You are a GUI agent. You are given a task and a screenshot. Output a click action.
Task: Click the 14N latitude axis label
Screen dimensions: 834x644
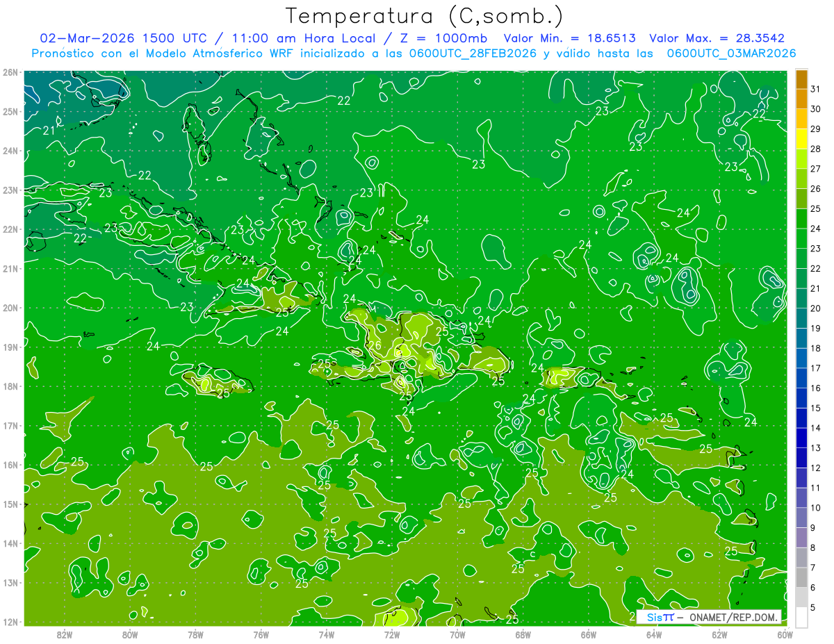pos(10,543)
